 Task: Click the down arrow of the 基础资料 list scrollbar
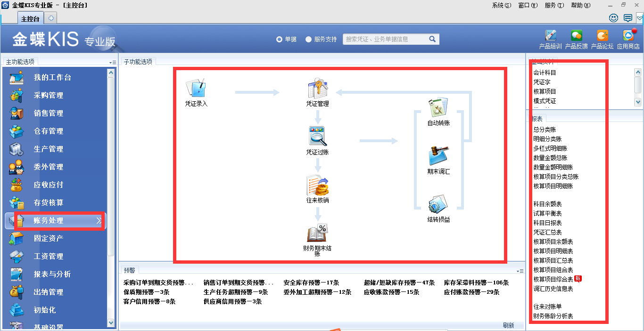pos(638,102)
